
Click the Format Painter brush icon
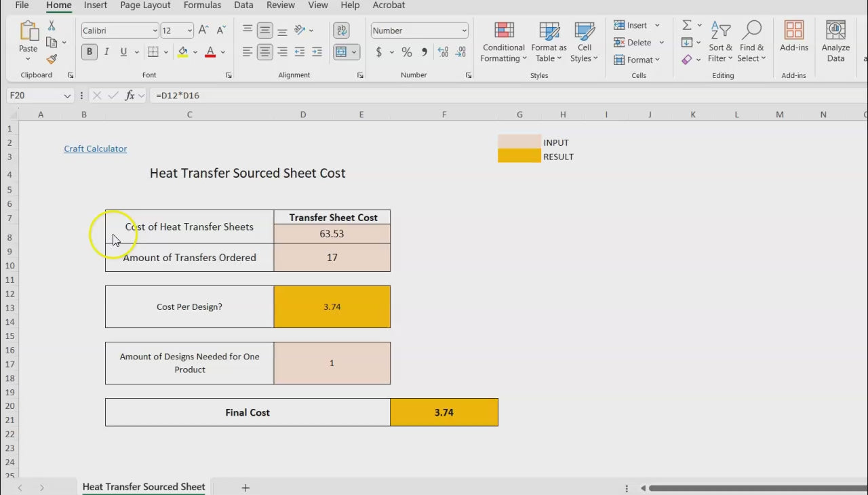click(52, 60)
